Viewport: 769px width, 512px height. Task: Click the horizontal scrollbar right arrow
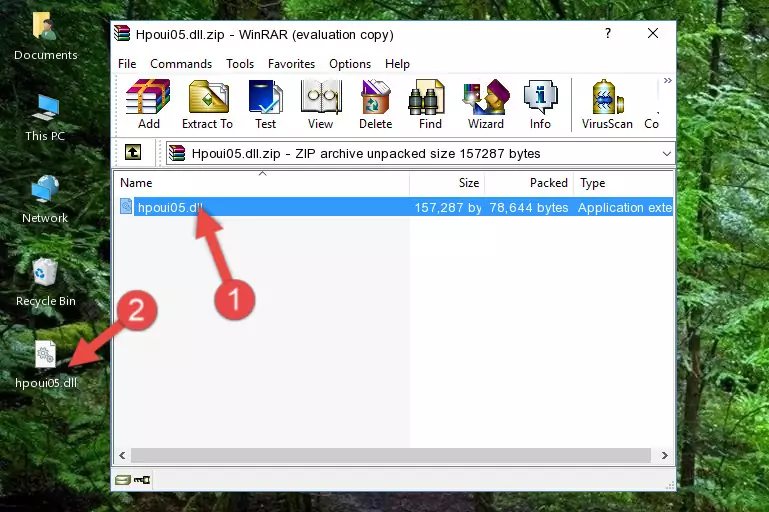(x=665, y=456)
